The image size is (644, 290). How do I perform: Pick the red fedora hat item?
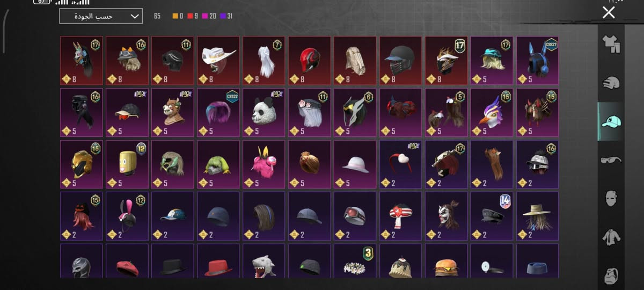tap(218, 261)
